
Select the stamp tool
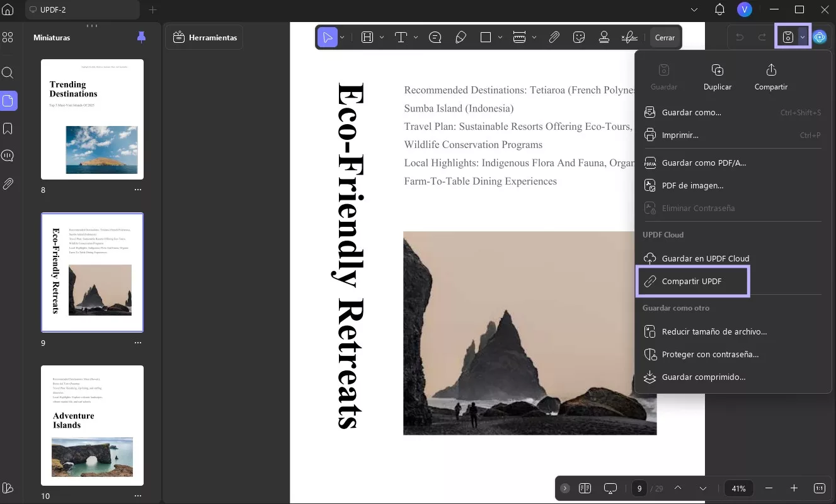[x=604, y=37]
